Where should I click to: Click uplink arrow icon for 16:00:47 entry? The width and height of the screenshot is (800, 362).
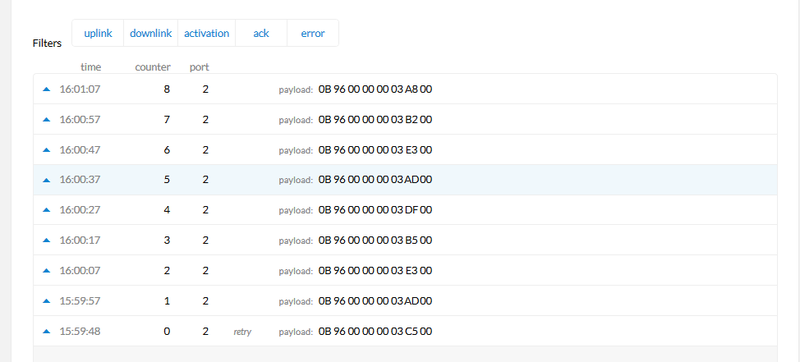[46, 150]
